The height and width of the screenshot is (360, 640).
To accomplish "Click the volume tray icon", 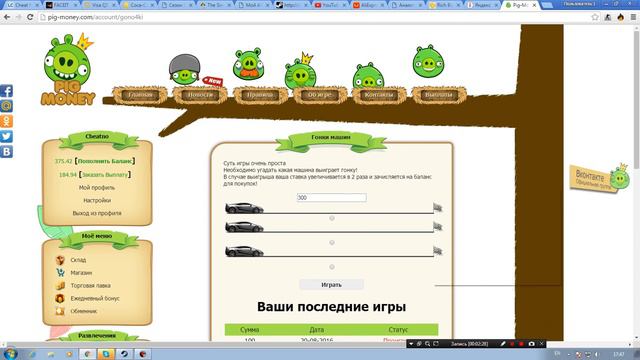I will [x=596, y=354].
